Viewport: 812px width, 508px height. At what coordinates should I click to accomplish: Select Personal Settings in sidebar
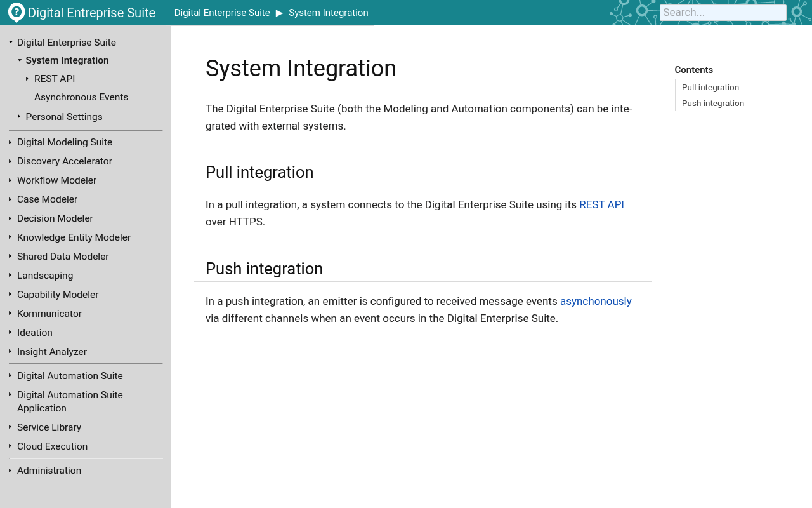(64, 117)
